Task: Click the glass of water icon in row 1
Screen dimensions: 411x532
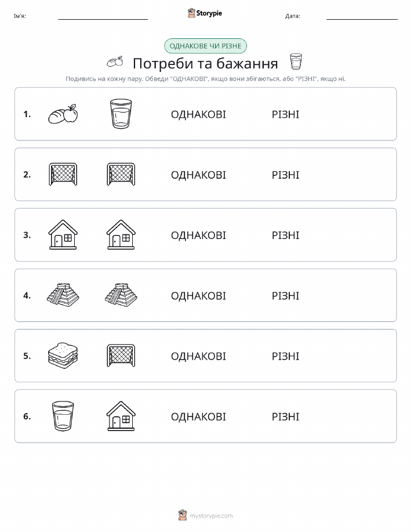Action: [x=121, y=114]
